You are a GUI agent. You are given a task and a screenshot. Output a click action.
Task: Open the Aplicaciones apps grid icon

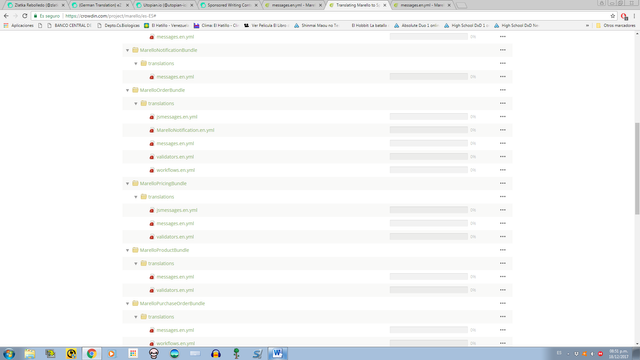[6, 25]
